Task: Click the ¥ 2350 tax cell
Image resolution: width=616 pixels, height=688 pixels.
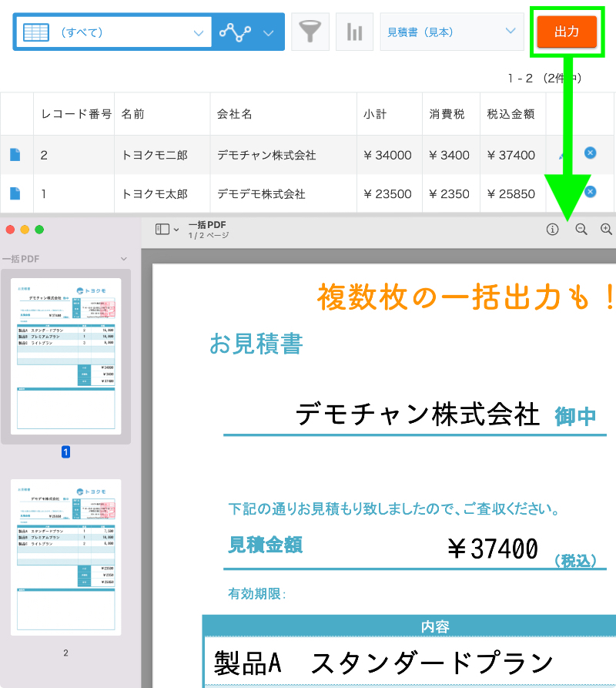Action: click(451, 193)
